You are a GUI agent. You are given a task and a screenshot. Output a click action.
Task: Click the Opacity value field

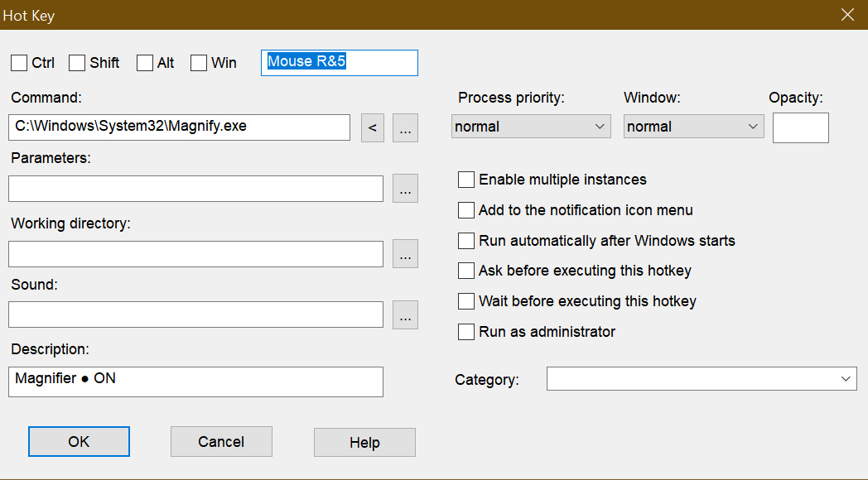(800, 127)
